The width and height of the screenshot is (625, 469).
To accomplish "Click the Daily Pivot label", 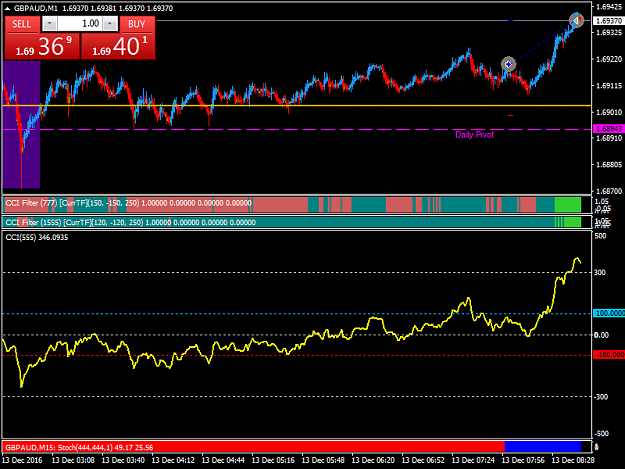I will (x=474, y=135).
